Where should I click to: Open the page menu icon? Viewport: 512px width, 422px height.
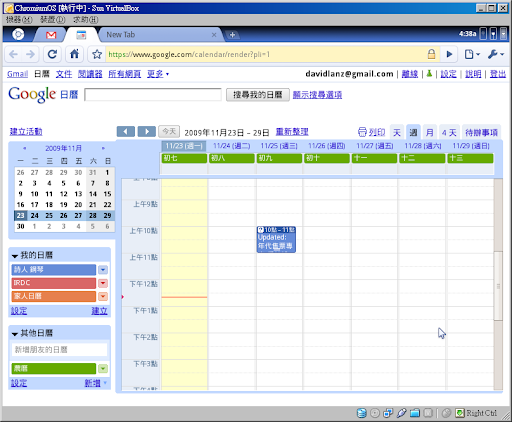pyautogui.click(x=472, y=54)
